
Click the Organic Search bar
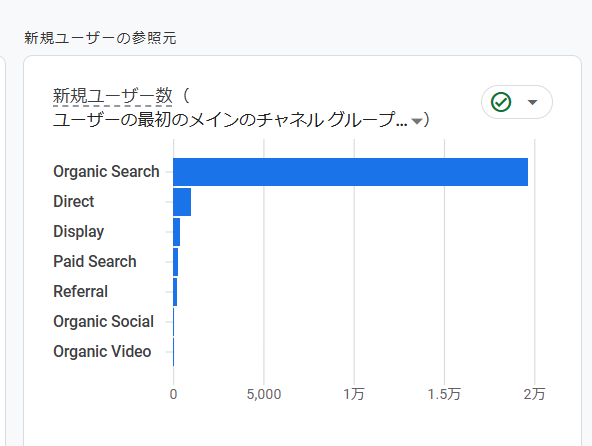tap(350, 172)
